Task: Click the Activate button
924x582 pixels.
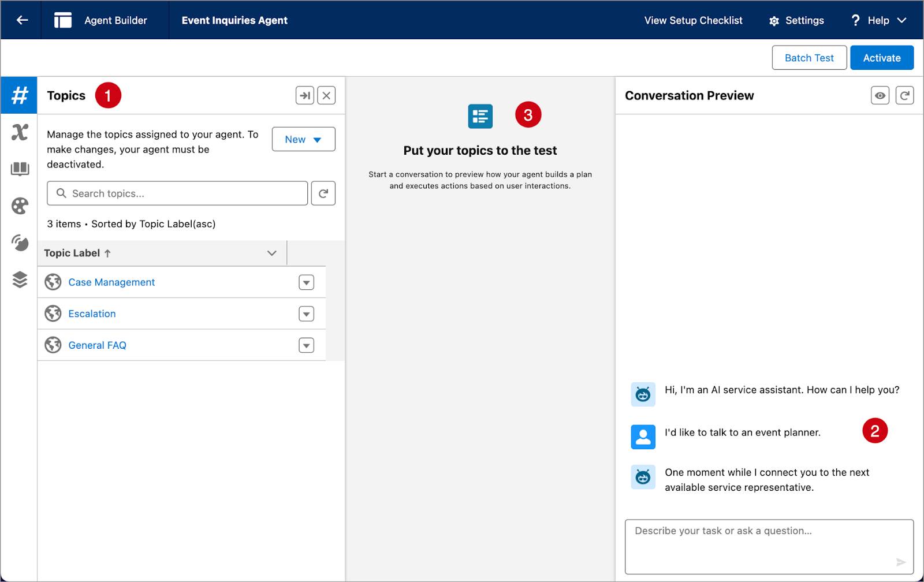Action: 882,58
